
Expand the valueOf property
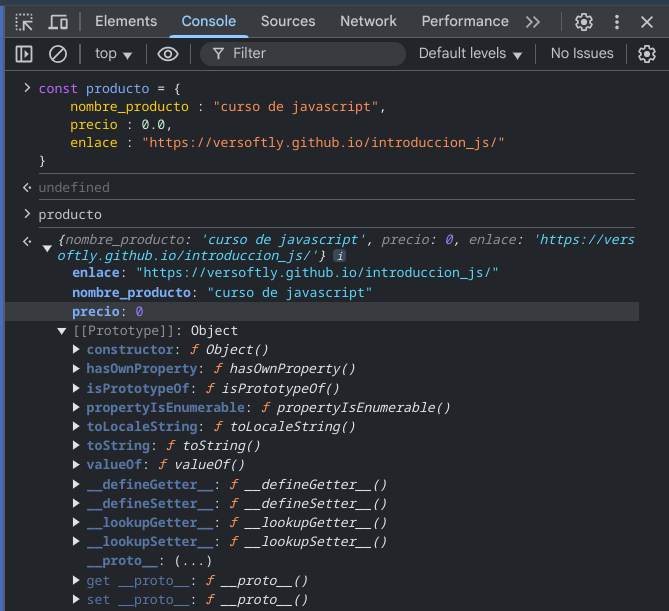point(76,465)
